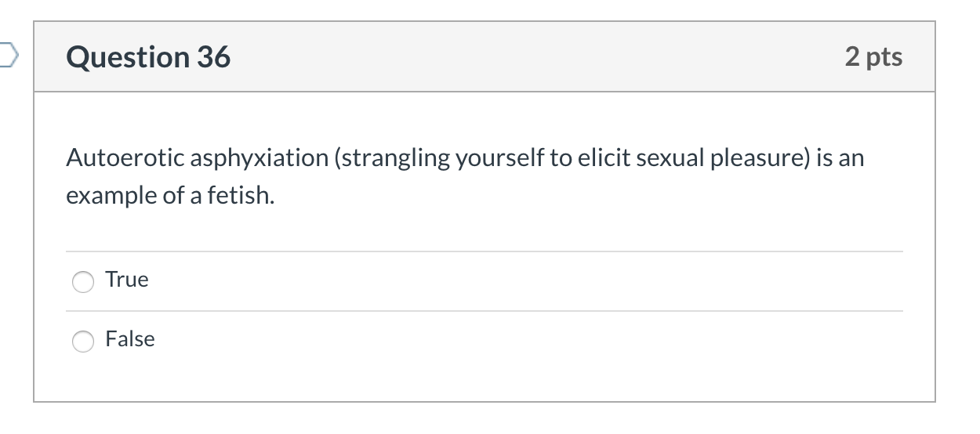Click the word "Question" in the heading
Image resolution: width=980 pixels, height=434 pixels.
point(125,57)
